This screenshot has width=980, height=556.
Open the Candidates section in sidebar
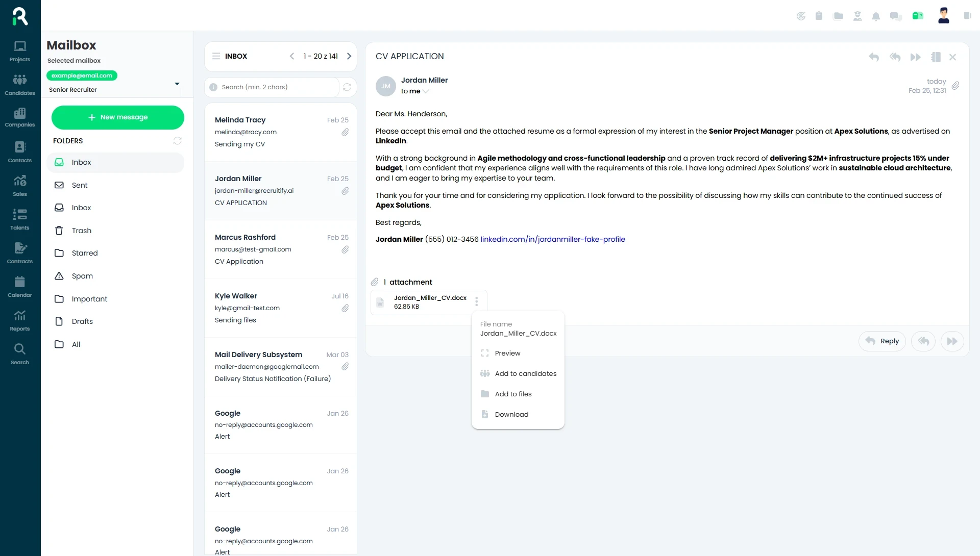tap(20, 85)
